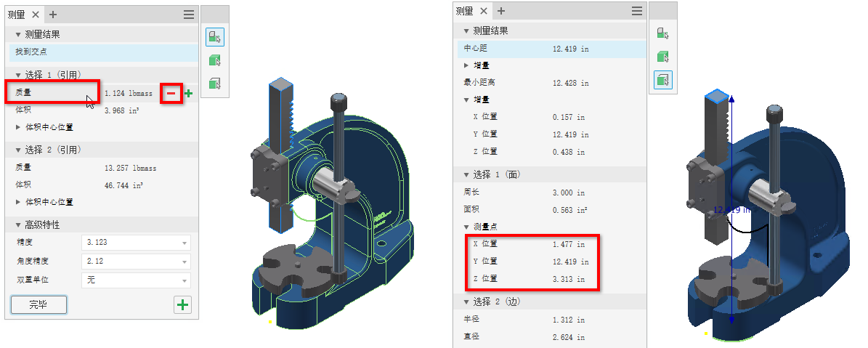The width and height of the screenshot is (868, 348).
Task: Click the 完毕 button
Action: click(x=38, y=305)
